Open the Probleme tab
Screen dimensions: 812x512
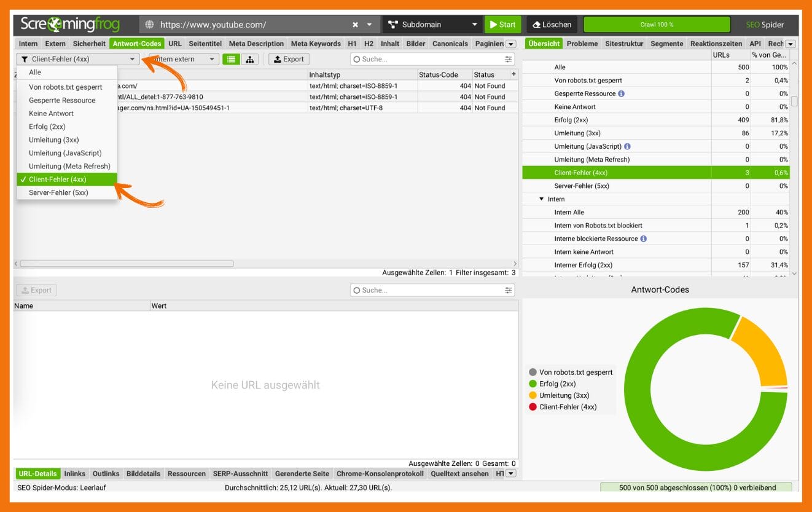(582, 44)
